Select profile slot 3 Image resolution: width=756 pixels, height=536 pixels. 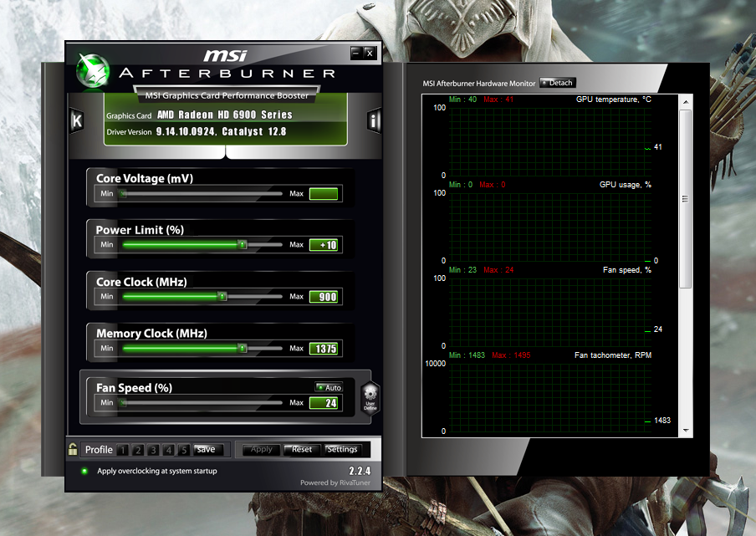pyautogui.click(x=153, y=450)
